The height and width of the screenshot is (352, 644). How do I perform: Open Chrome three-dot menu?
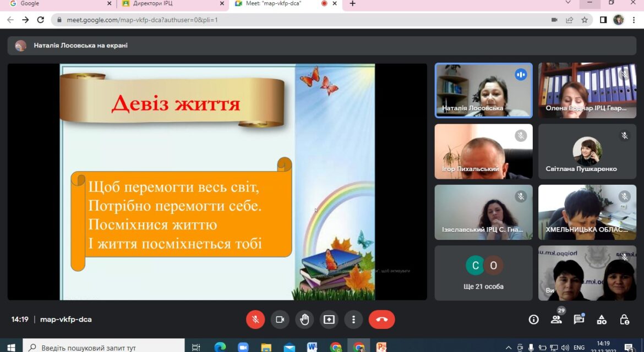(634, 20)
